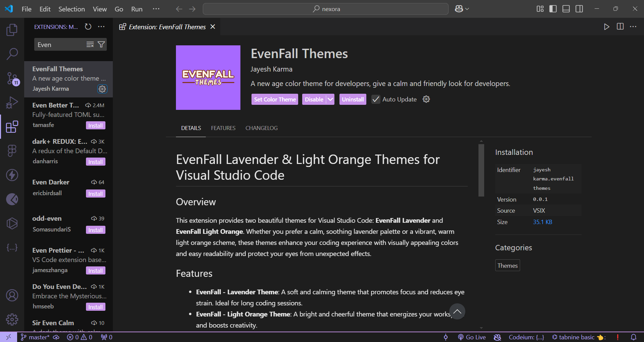
Task: Select the DETAILS tab
Action: (191, 128)
